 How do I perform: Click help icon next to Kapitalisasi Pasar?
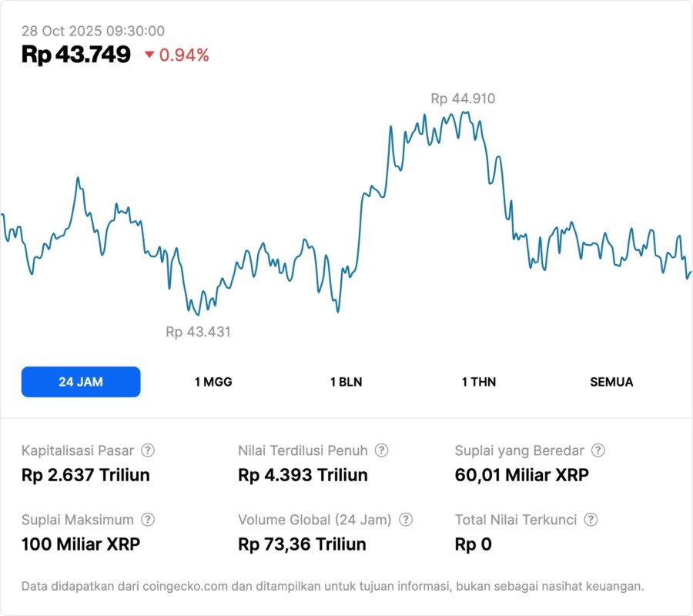[148, 450]
